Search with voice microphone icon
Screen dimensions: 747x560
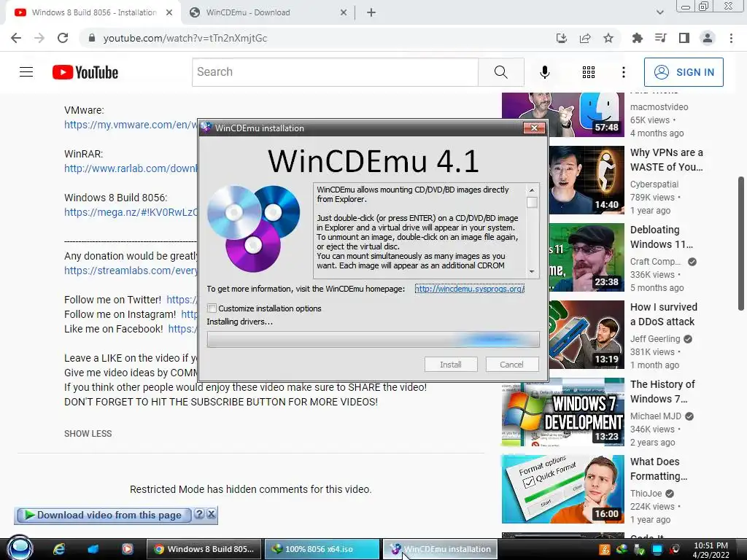click(x=545, y=72)
